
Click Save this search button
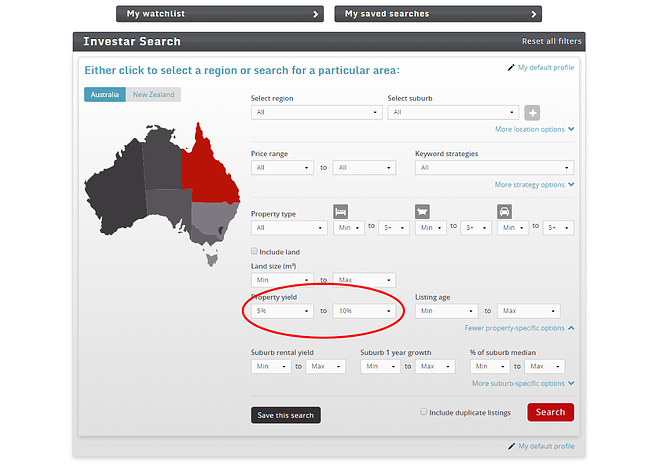click(x=285, y=415)
